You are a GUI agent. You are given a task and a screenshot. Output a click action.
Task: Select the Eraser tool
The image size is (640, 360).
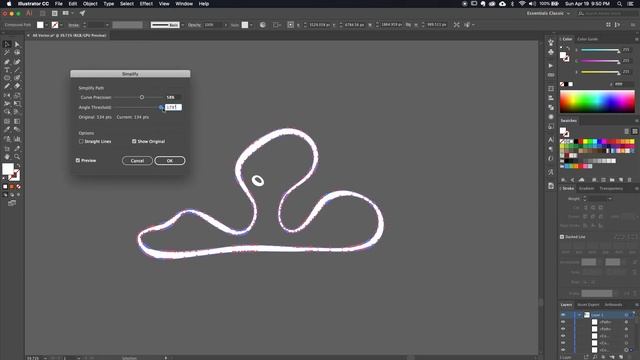pyautogui.click(x=17, y=86)
